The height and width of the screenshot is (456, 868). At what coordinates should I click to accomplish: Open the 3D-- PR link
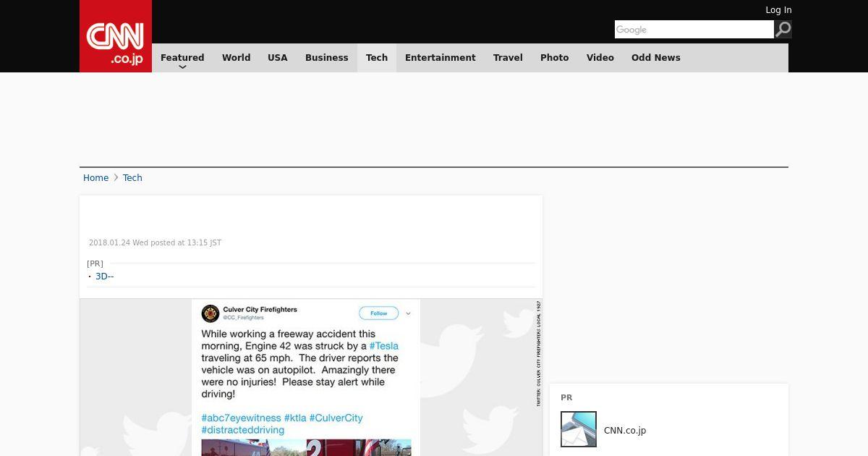tap(105, 276)
